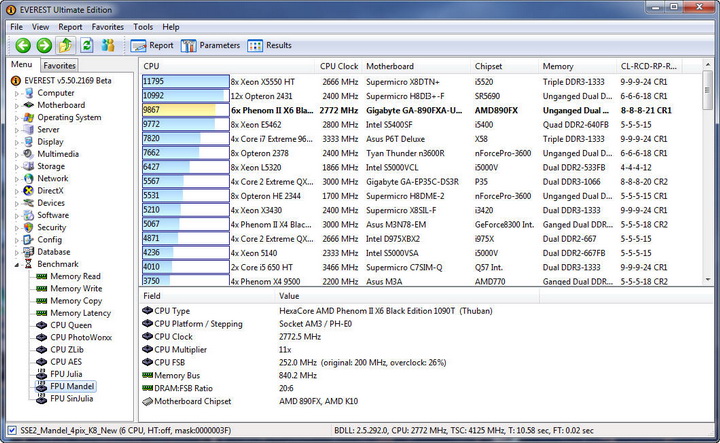Screen dimensions: 720x443
Task: Click the users icon in the toolbar
Action: click(x=108, y=45)
